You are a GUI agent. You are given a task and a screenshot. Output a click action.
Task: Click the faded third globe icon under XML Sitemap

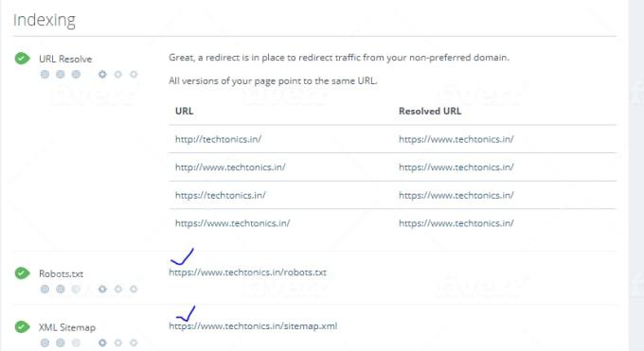tap(76, 342)
